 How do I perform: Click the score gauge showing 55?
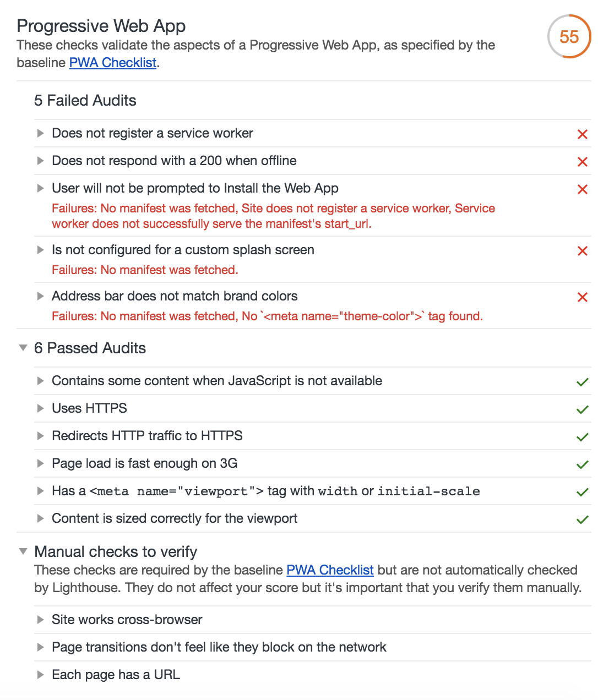pyautogui.click(x=569, y=37)
